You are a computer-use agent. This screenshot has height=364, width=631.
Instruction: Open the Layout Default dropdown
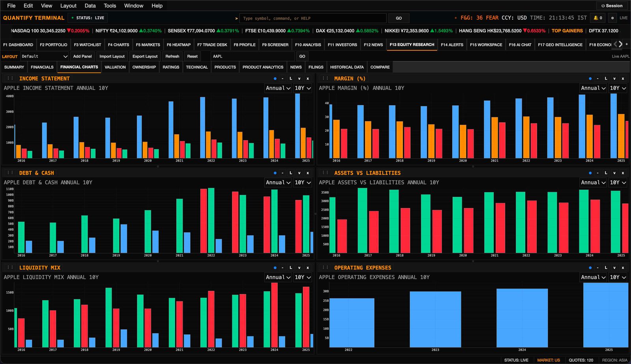click(44, 56)
